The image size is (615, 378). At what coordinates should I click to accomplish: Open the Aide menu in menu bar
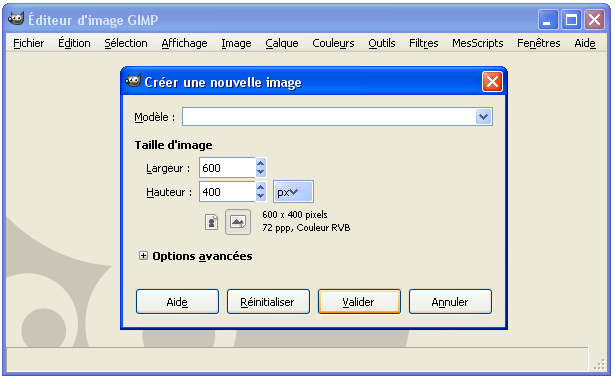click(x=585, y=43)
